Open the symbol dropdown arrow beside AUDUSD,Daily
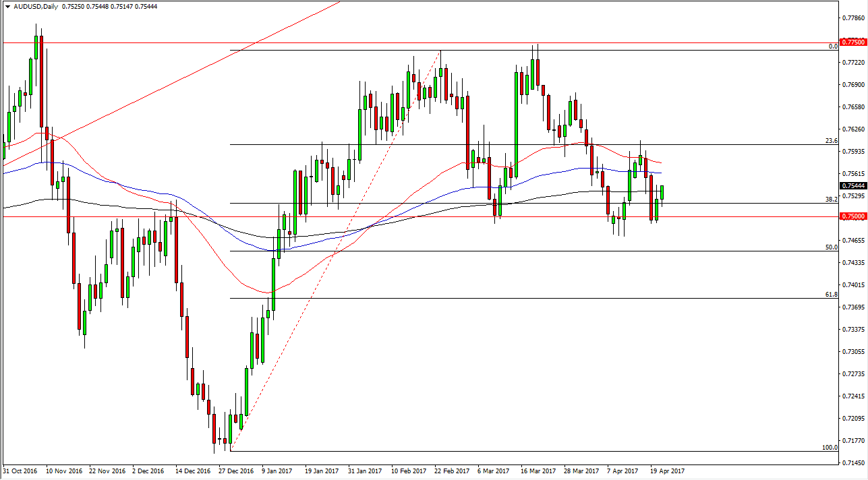868x480 pixels. tap(7, 6)
